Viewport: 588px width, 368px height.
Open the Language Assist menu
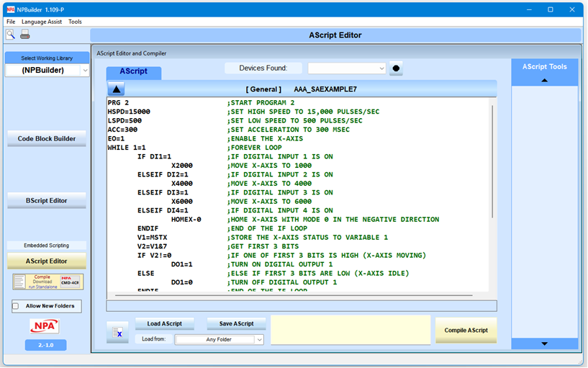click(x=42, y=22)
